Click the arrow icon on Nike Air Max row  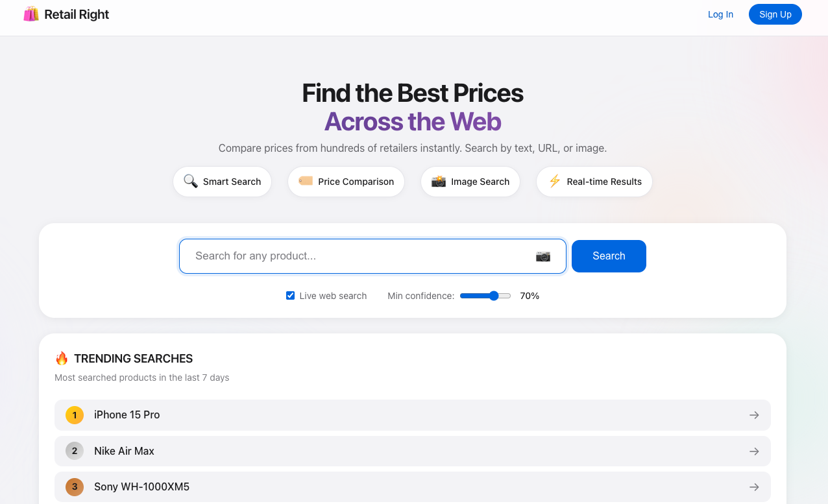[x=754, y=451]
